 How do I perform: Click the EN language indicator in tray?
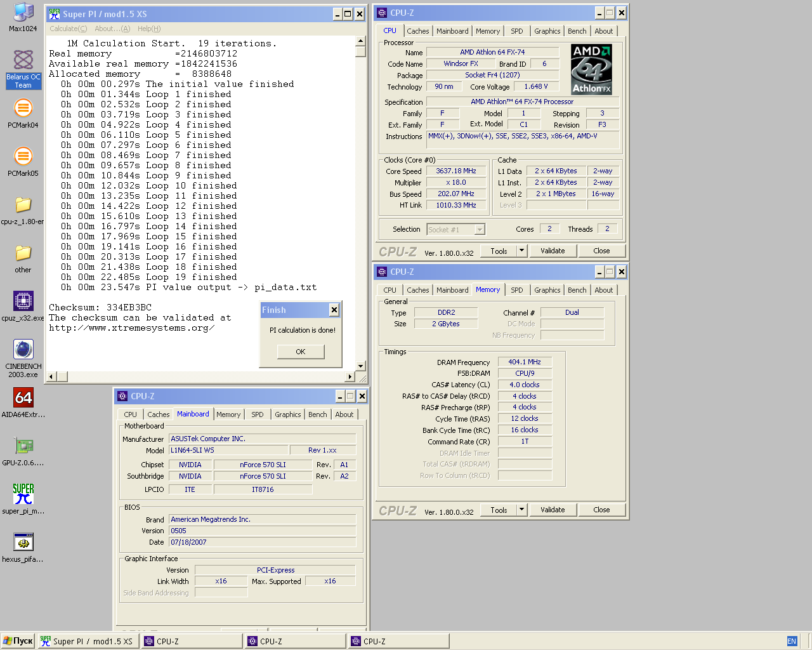pos(792,641)
